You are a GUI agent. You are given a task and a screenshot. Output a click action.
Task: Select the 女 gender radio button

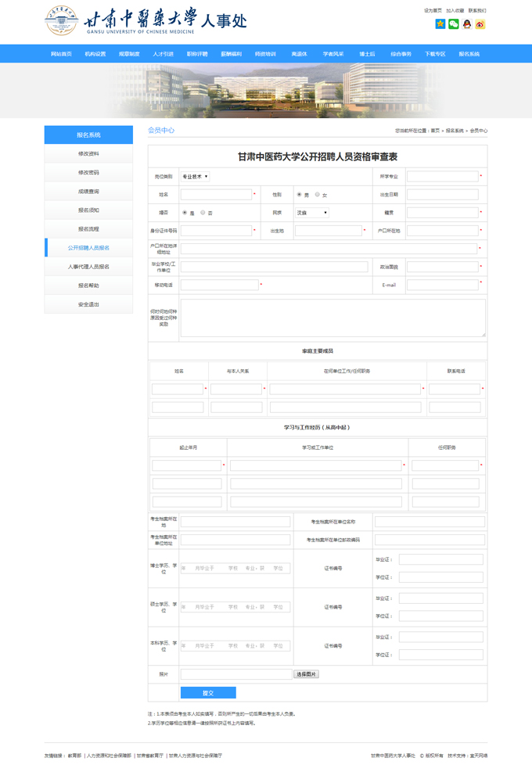[x=318, y=194]
